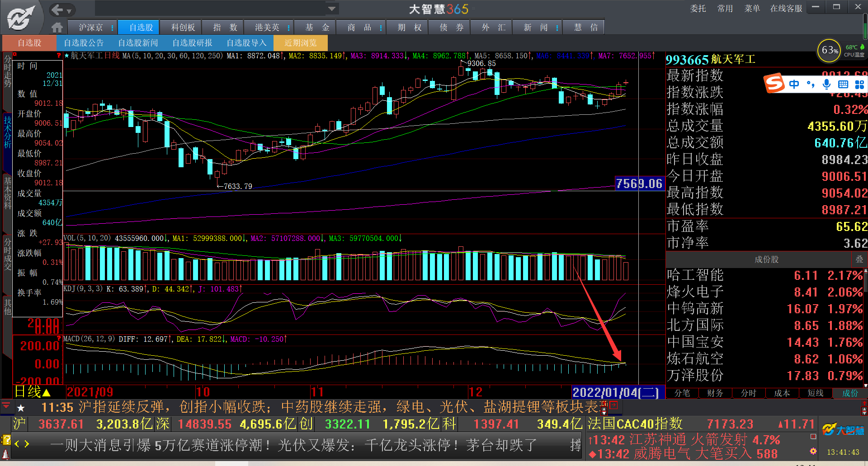
Task: Open the back history dropdown arrow
Action: tap(69, 10)
